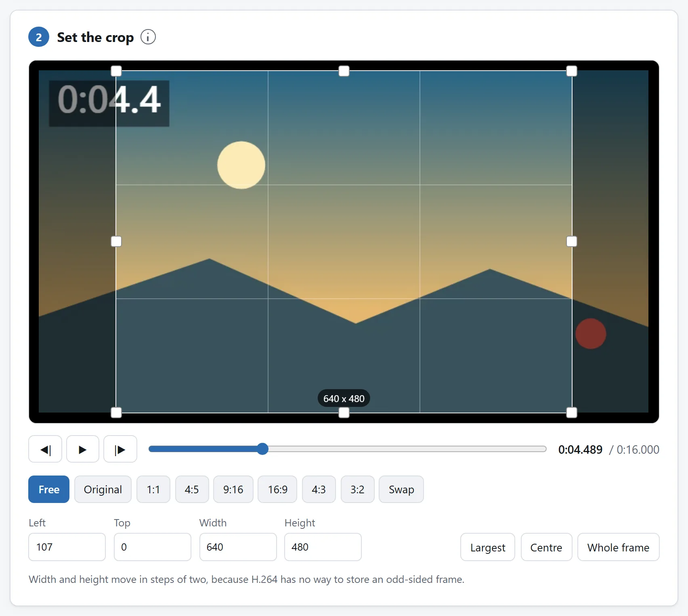The image size is (688, 616).
Task: Click the Set the crop heading
Action: (x=95, y=37)
